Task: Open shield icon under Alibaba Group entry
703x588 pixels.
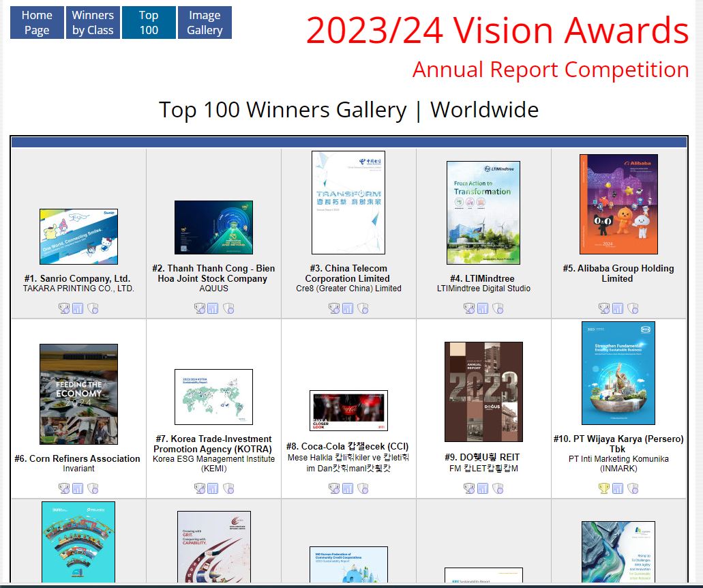Action: [x=633, y=308]
